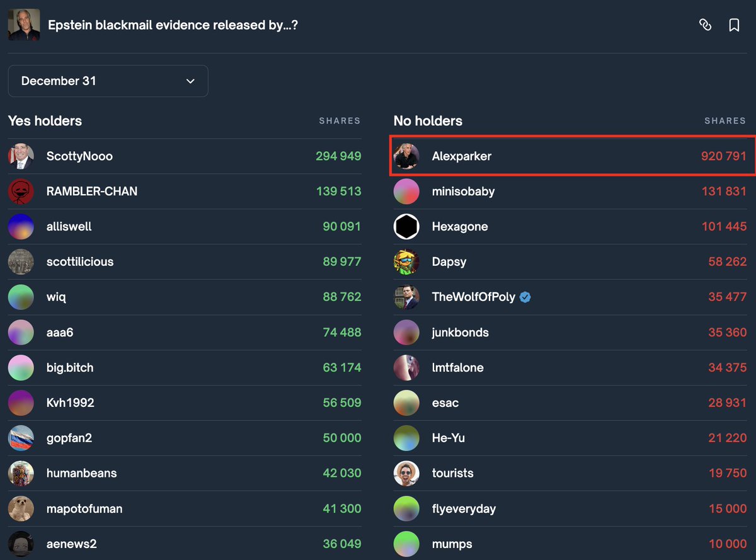Click big.bitch's avatar
756x560 pixels.
[x=21, y=368]
